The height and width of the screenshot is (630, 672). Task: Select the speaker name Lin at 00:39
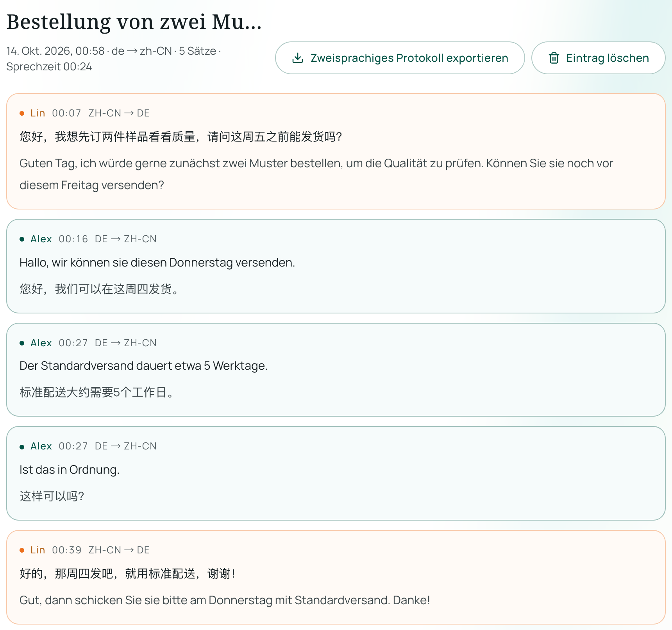(38, 550)
